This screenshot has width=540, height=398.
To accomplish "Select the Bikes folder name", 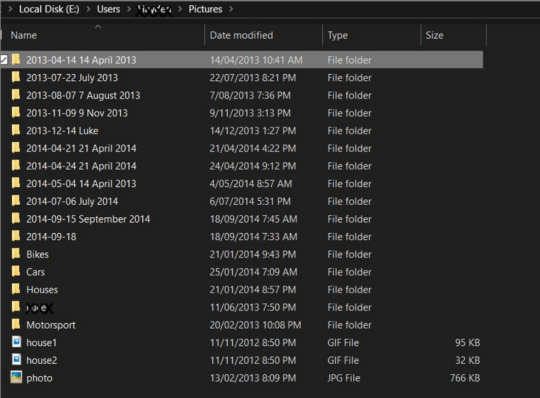I will 37,254.
